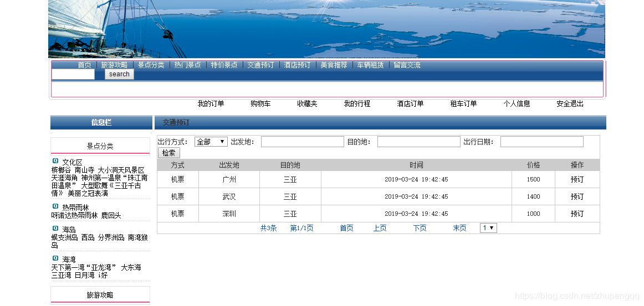Focus the 出发地 input field
This screenshot has height=306, width=644.
(x=302, y=142)
